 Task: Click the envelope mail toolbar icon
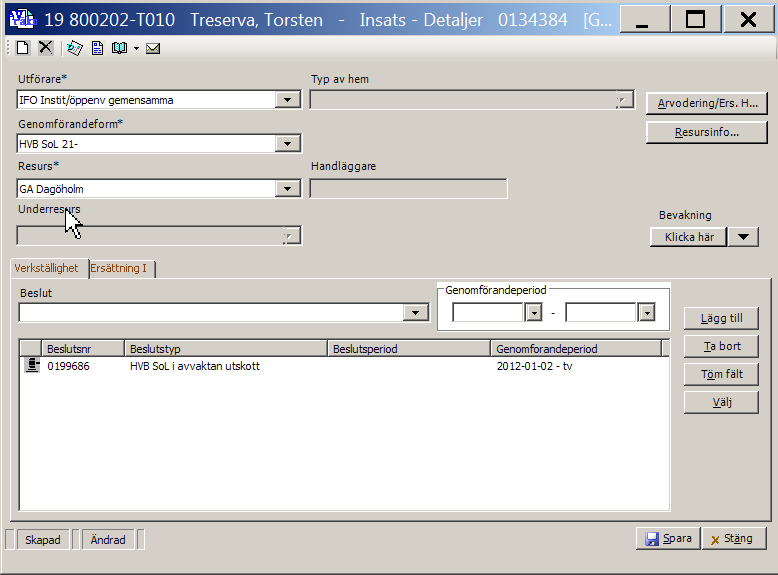153,49
